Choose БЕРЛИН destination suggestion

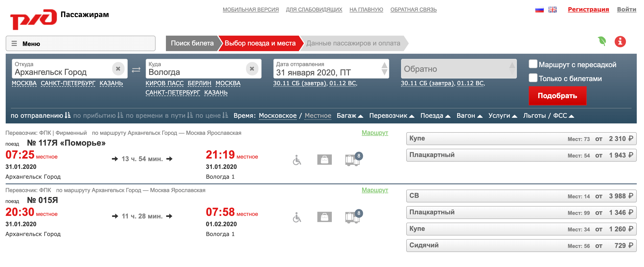click(199, 83)
